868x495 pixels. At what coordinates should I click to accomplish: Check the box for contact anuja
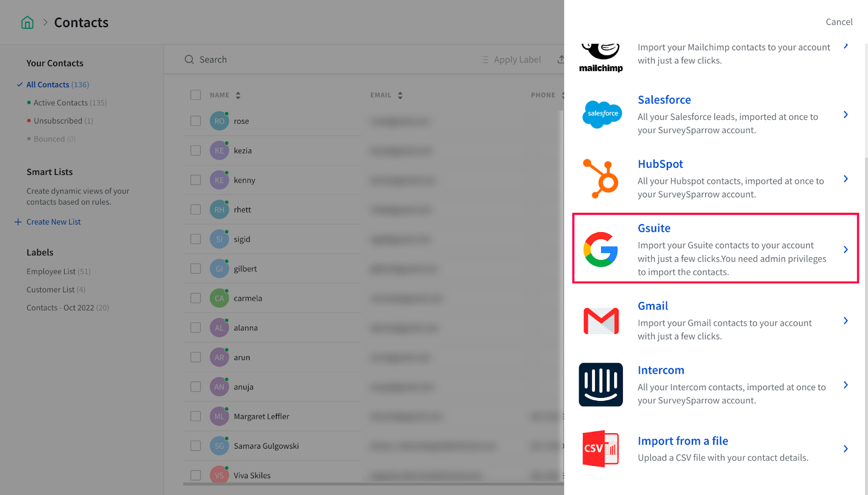tap(196, 387)
